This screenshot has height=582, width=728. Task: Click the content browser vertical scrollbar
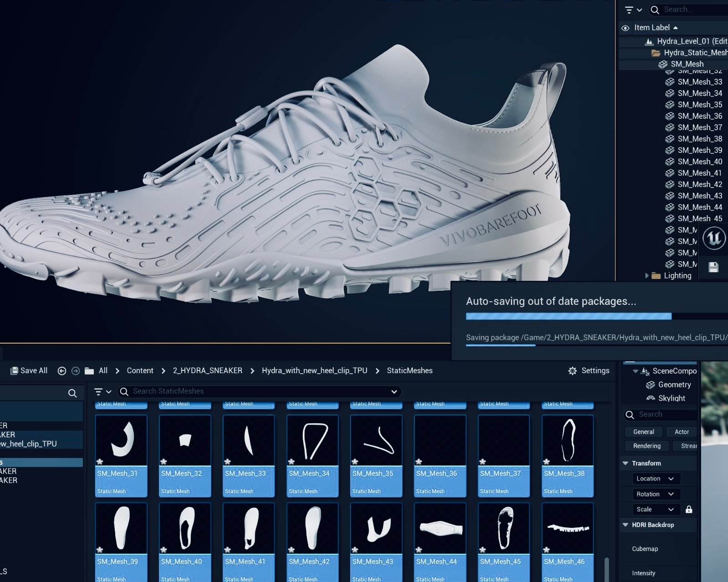click(x=606, y=569)
